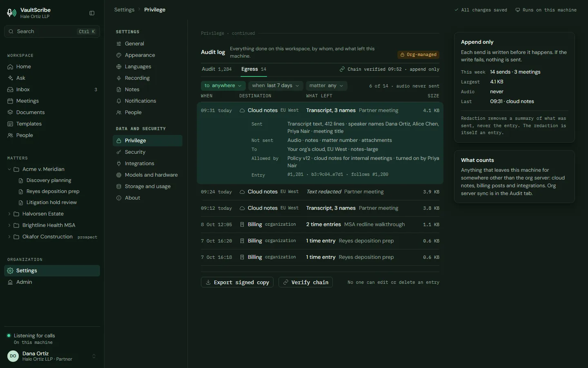The width and height of the screenshot is (588, 368).
Task: Click the Verify chain button
Action: click(x=305, y=282)
